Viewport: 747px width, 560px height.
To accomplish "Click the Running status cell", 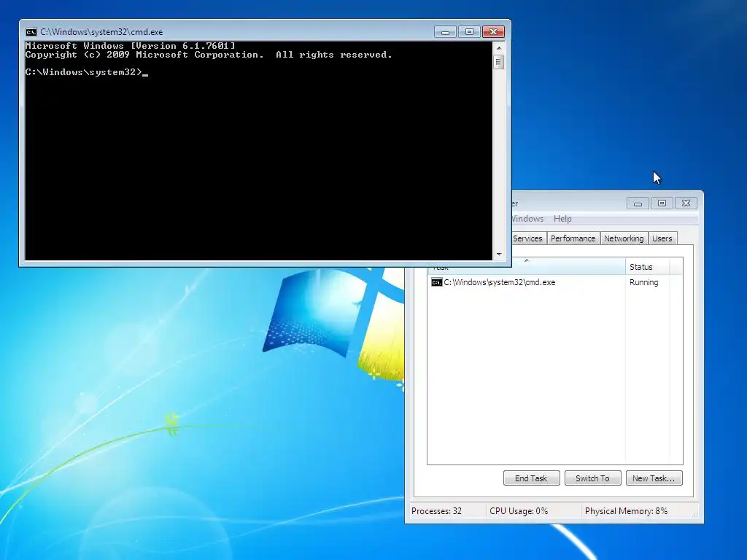I will (x=643, y=282).
